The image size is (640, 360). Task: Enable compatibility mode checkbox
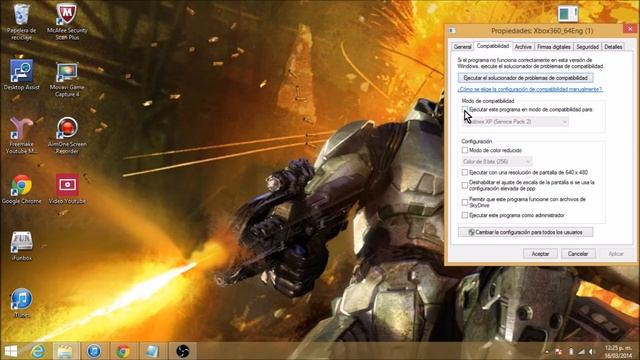click(464, 109)
